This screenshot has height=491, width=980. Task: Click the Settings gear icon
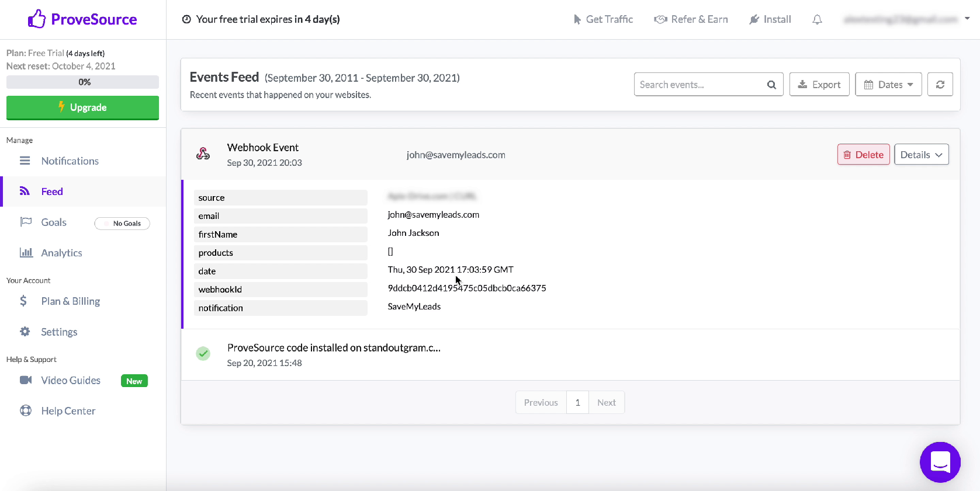tap(25, 332)
